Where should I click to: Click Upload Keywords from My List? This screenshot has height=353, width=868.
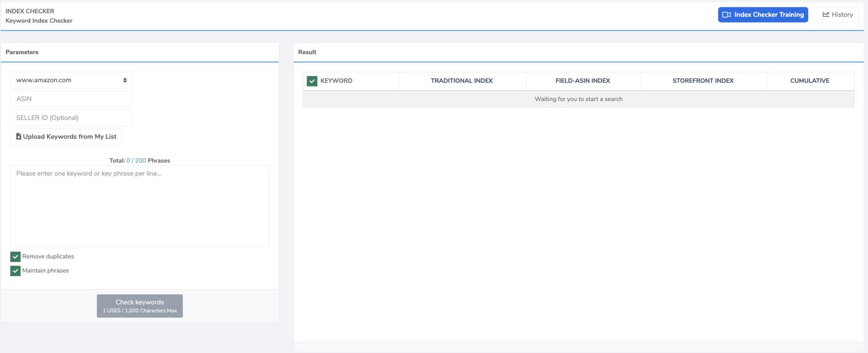70,137
